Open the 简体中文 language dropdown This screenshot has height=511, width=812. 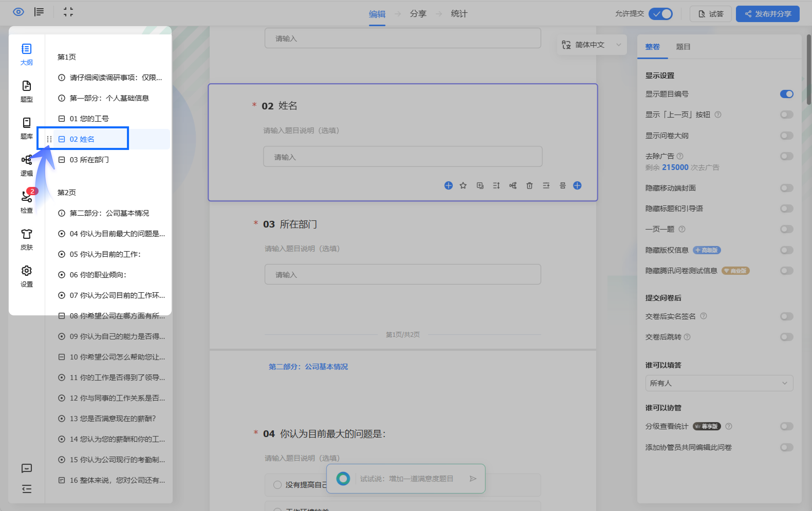[592, 44]
